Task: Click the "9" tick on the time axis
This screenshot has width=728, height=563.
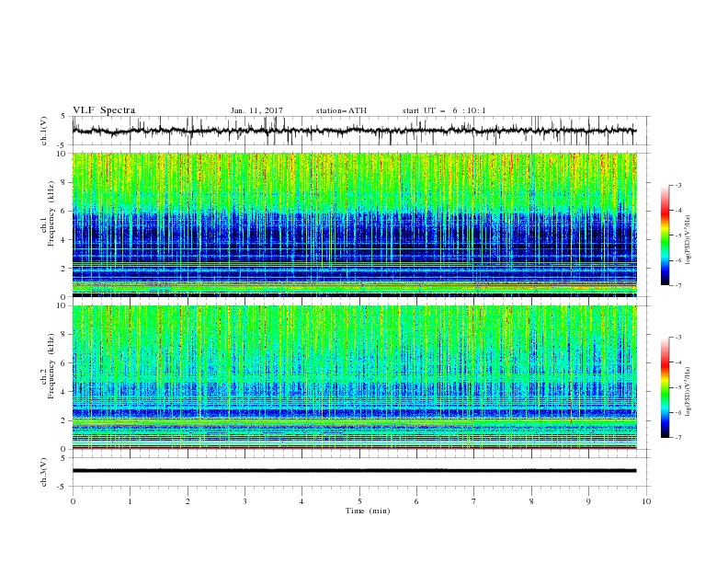Action: pyautogui.click(x=588, y=501)
